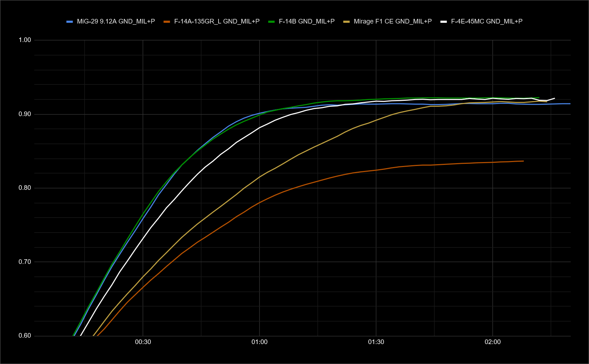This screenshot has height=364, width=589.
Task: Hide the Mirage F1 CE GND_MIL+P series label
Action: [393, 21]
